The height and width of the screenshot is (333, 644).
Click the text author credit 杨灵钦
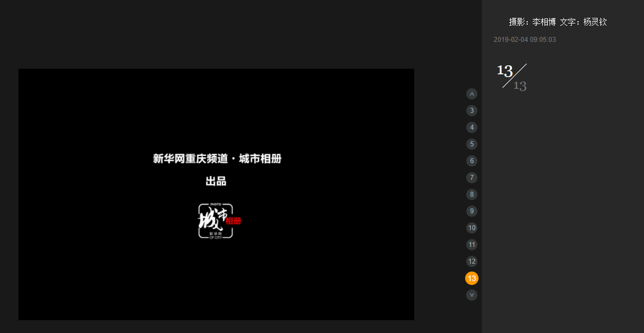pyautogui.click(x=595, y=22)
